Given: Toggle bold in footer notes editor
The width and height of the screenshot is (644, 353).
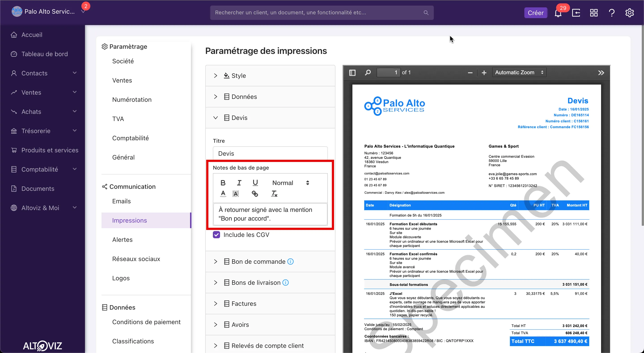Looking at the screenshot, I should [223, 183].
